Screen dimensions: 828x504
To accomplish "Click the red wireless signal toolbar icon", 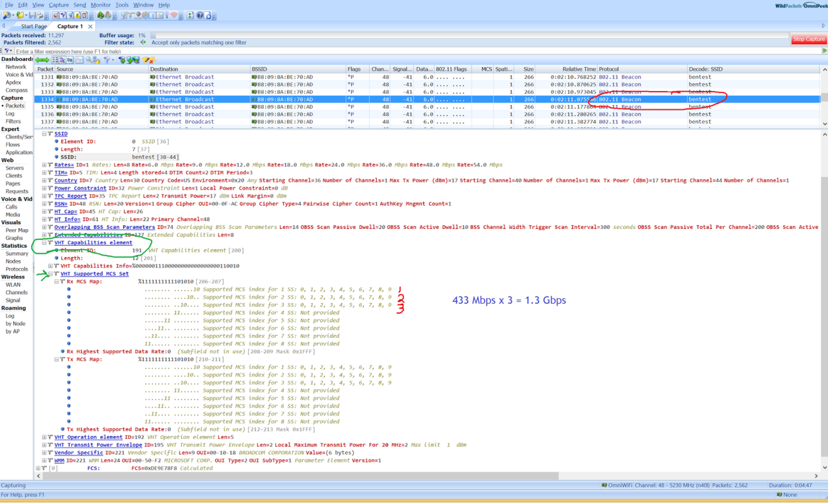I will click(x=174, y=16).
